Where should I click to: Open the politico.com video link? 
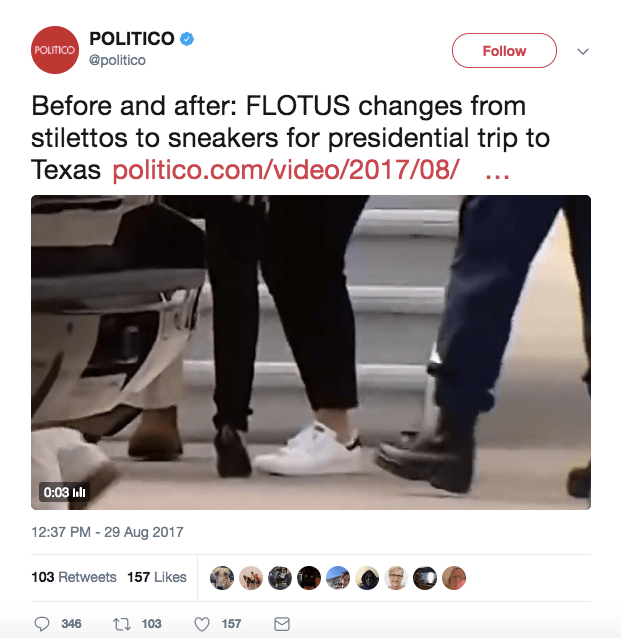286,169
